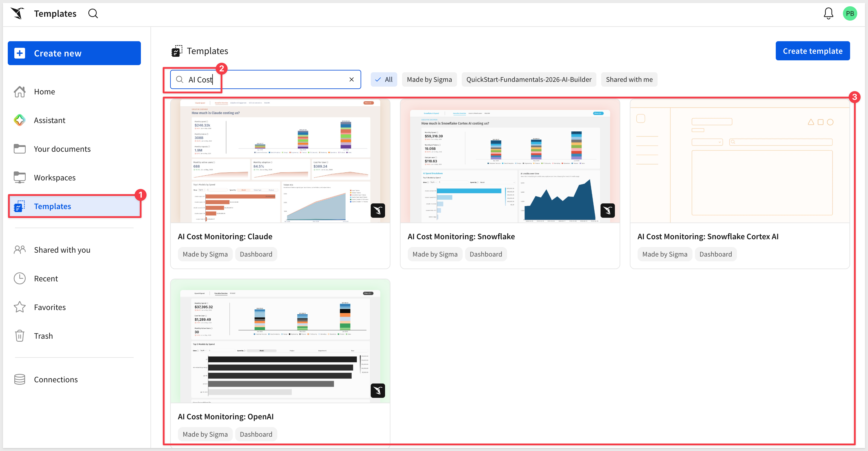
Task: Click Dashboard tag on Claude card
Action: click(256, 254)
